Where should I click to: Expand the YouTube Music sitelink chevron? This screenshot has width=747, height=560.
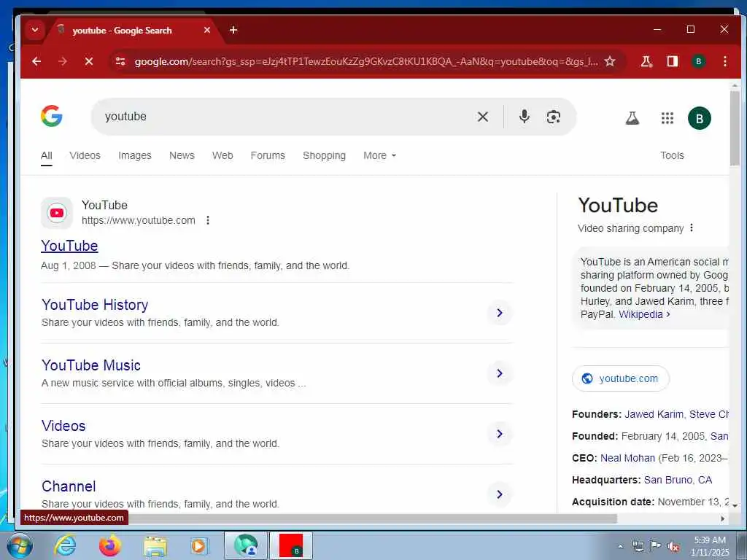pyautogui.click(x=500, y=373)
